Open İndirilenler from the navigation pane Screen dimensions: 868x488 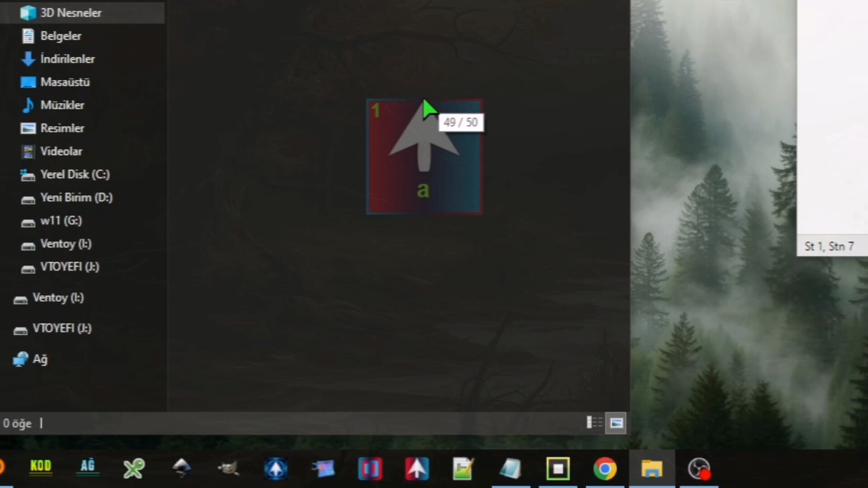click(68, 59)
